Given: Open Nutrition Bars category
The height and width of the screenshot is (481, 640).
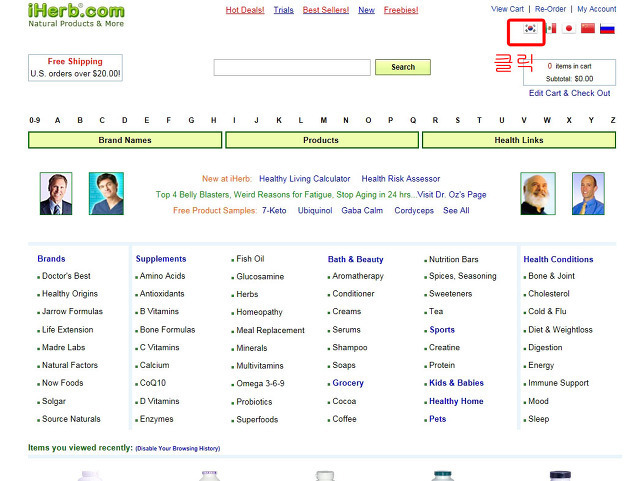Looking at the screenshot, I should pyautogui.click(x=453, y=259).
